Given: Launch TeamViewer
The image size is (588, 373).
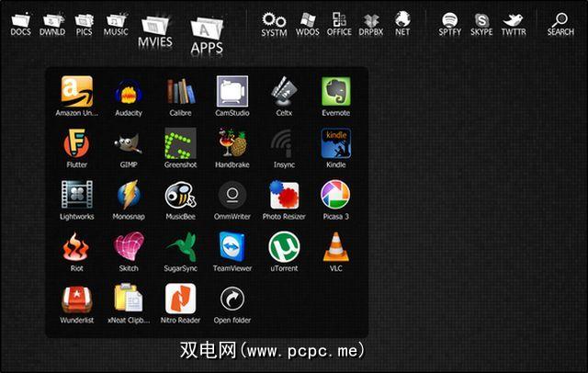Looking at the screenshot, I should pyautogui.click(x=232, y=251).
